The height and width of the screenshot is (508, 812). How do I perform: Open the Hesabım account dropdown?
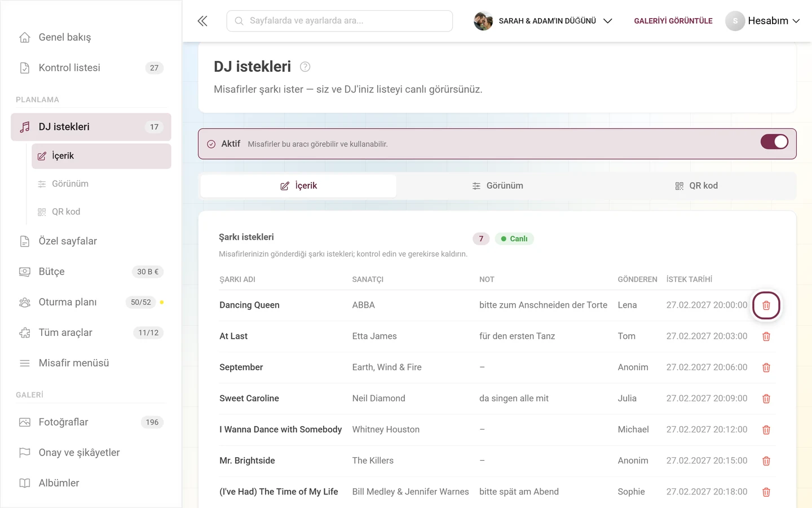[762, 21]
